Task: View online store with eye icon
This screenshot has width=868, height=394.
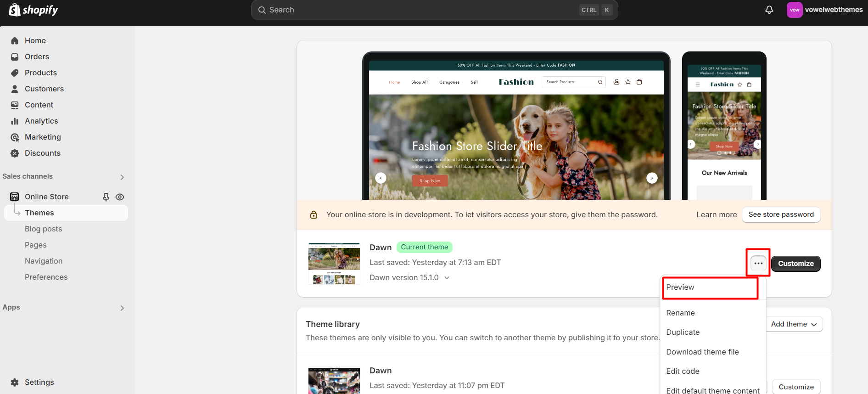Action: pyautogui.click(x=120, y=197)
